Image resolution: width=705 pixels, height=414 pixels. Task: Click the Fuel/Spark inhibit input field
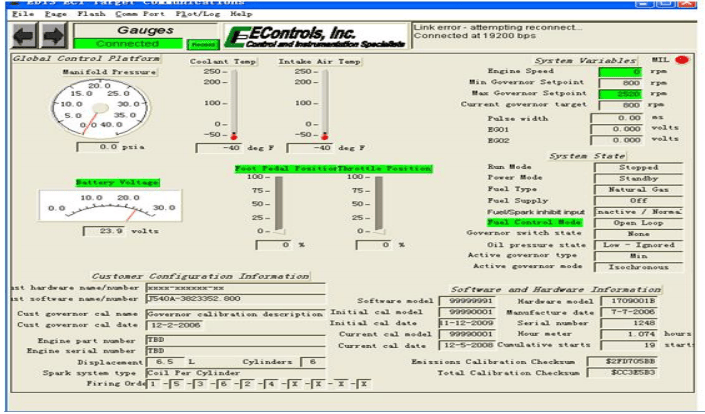pyautogui.click(x=638, y=212)
